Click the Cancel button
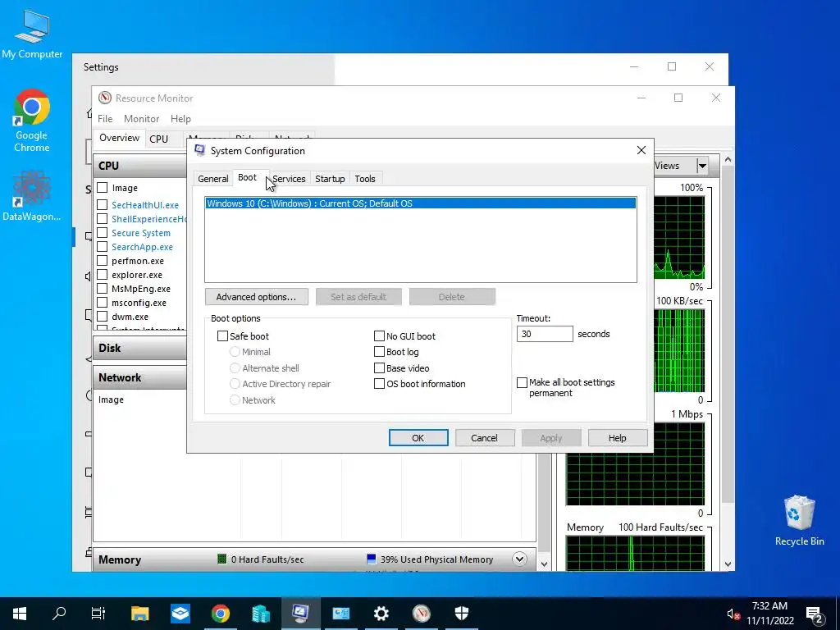Screen dimensions: 840x630 484,438
